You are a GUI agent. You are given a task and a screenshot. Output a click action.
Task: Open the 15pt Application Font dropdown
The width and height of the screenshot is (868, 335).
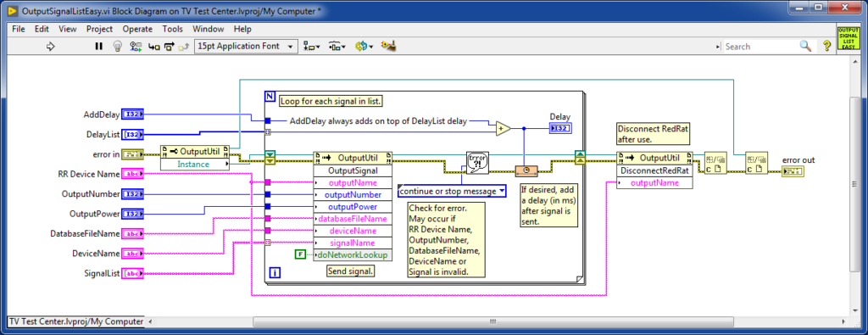[246, 47]
